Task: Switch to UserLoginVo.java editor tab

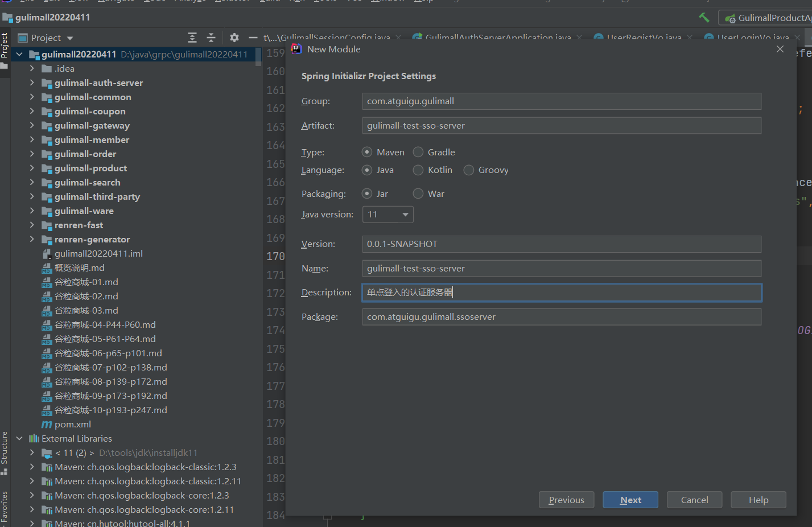Action: tap(753, 38)
